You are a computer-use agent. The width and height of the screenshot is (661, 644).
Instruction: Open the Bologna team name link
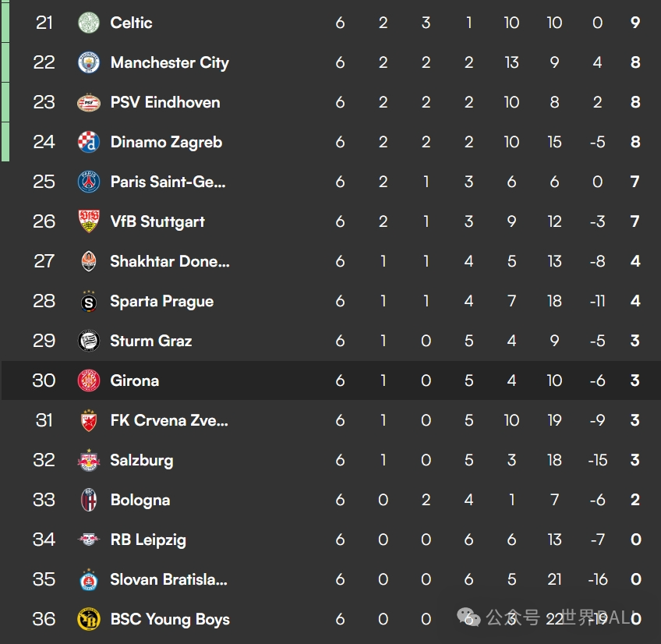coord(140,501)
